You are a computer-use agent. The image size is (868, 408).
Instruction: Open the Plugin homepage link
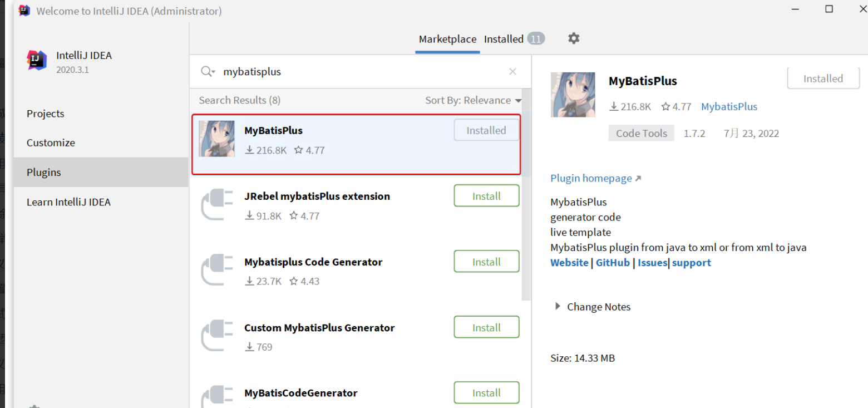(x=595, y=178)
